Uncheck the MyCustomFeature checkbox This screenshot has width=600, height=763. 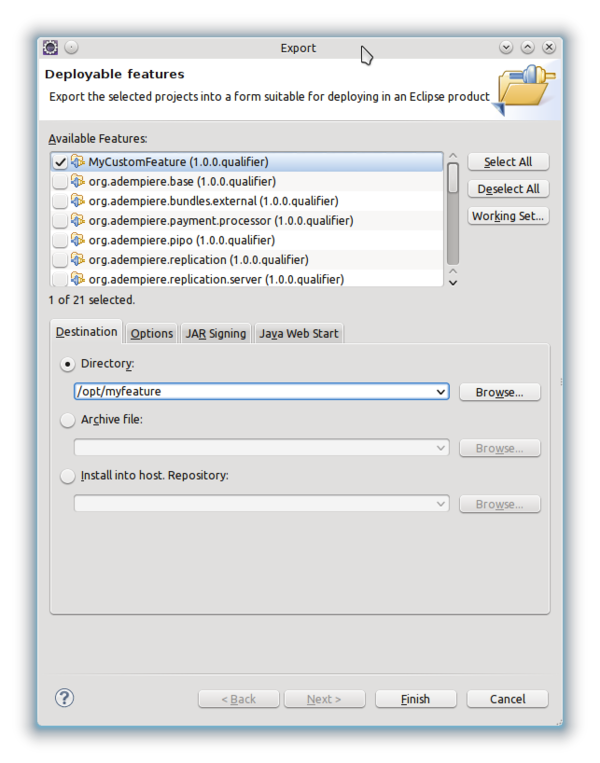(60, 162)
